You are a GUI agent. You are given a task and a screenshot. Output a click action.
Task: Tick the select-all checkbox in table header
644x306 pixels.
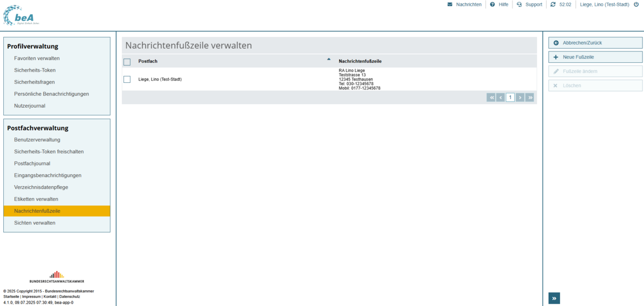pyautogui.click(x=127, y=62)
